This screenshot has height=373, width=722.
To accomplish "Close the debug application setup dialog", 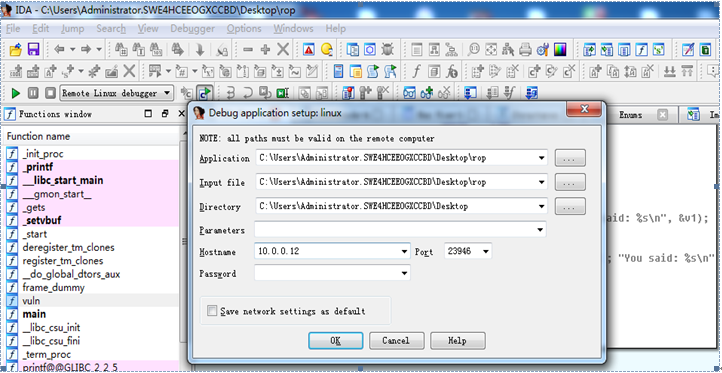I will point(584,109).
